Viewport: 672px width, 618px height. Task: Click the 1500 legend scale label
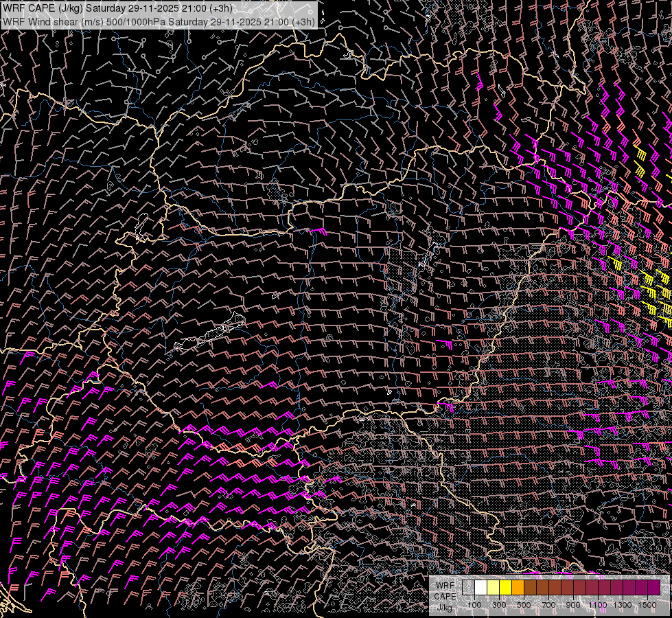[647, 605]
